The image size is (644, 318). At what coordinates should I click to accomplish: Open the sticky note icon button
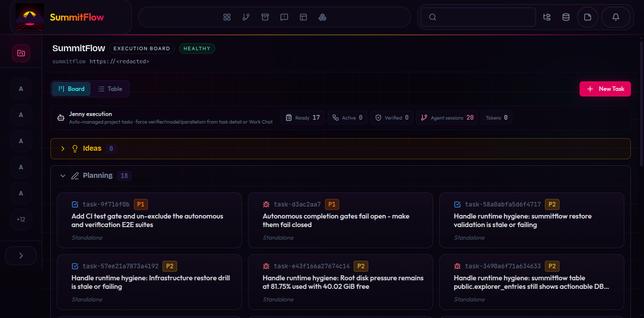588,17
